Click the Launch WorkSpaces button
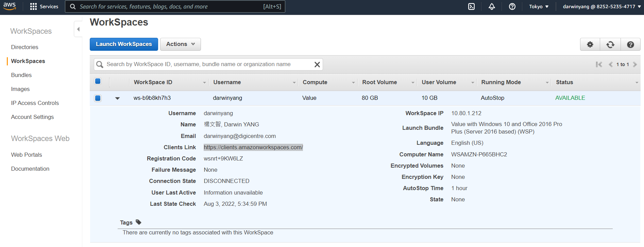The width and height of the screenshot is (644, 247). point(124,44)
